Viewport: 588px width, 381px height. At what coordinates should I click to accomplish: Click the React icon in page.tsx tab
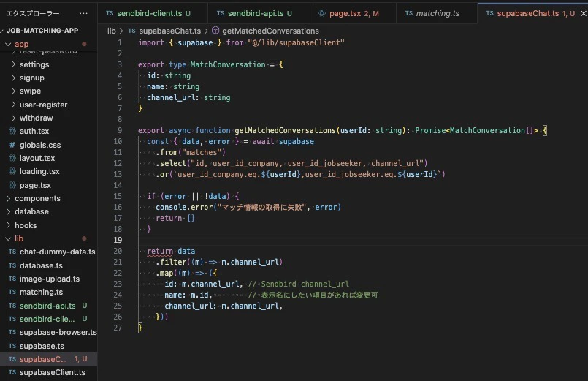(x=321, y=13)
